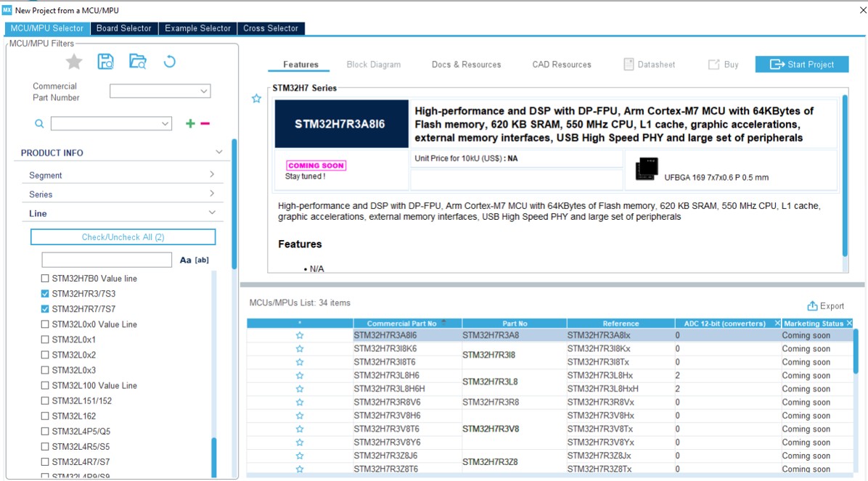Collapse the PRODUCT INFO section
Screen dimensions: 868x481
point(219,152)
